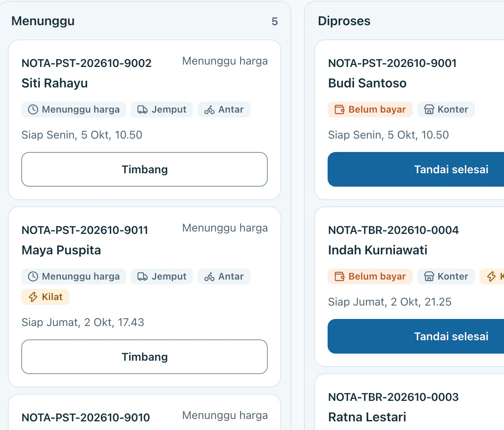Select customer name Ratna Lestari

[x=367, y=417]
